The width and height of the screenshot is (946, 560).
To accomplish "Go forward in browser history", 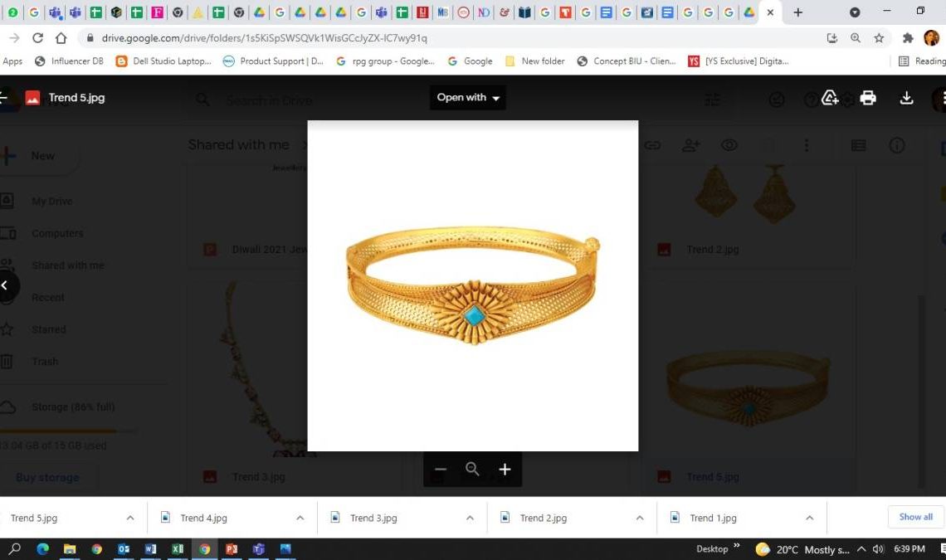I will click(14, 38).
